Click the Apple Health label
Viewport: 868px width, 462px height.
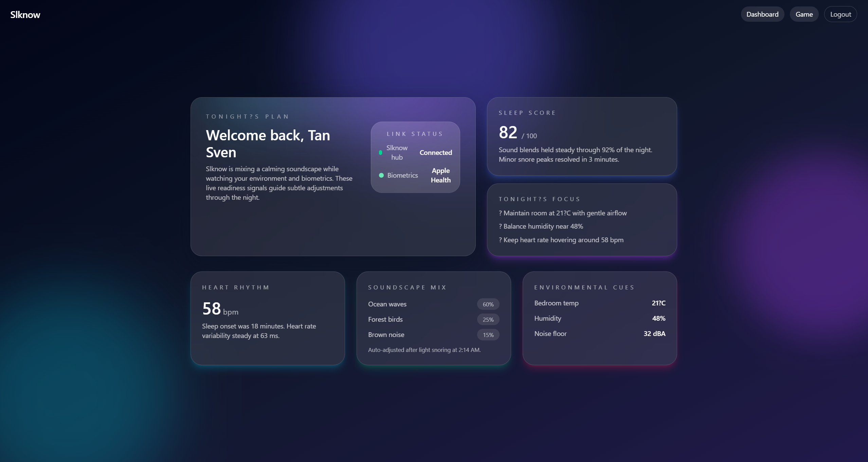coord(440,175)
